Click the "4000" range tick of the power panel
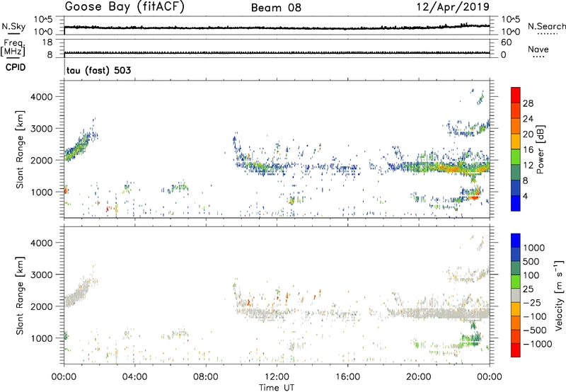566x392 pixels. click(42, 97)
